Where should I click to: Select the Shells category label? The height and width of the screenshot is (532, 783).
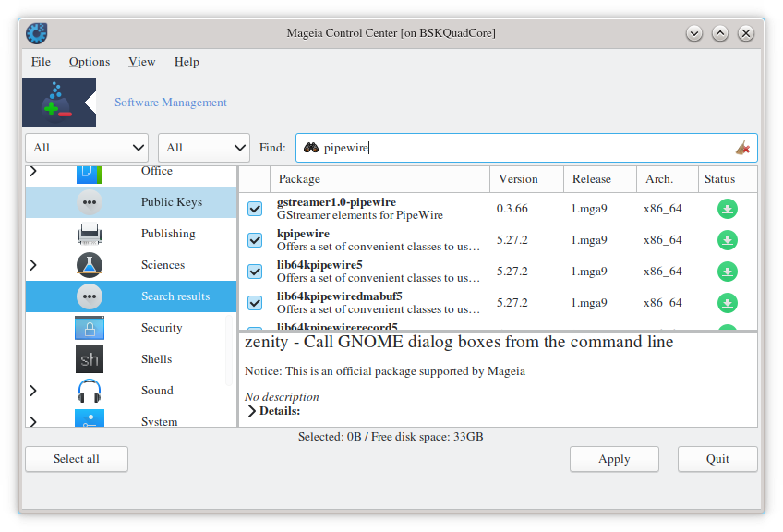coord(156,359)
